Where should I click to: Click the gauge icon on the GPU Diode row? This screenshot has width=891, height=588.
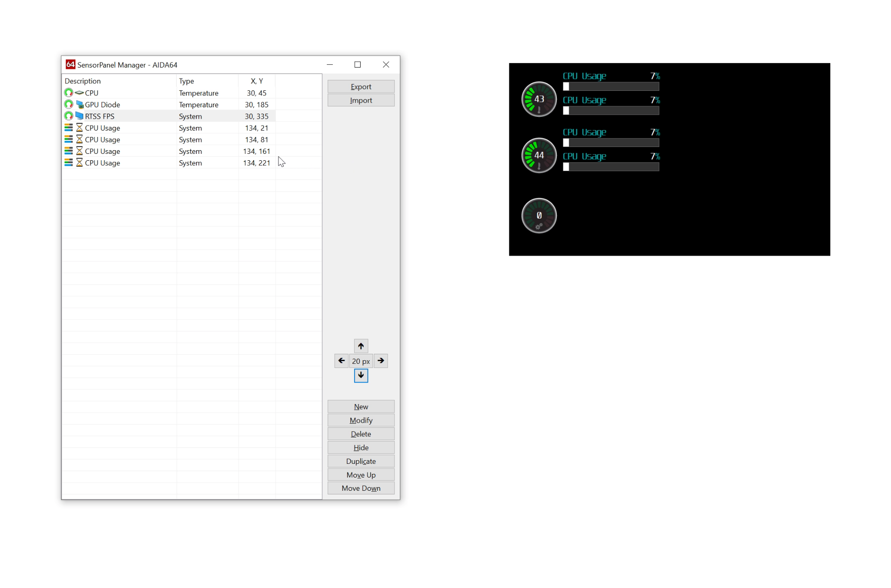pyautogui.click(x=69, y=105)
